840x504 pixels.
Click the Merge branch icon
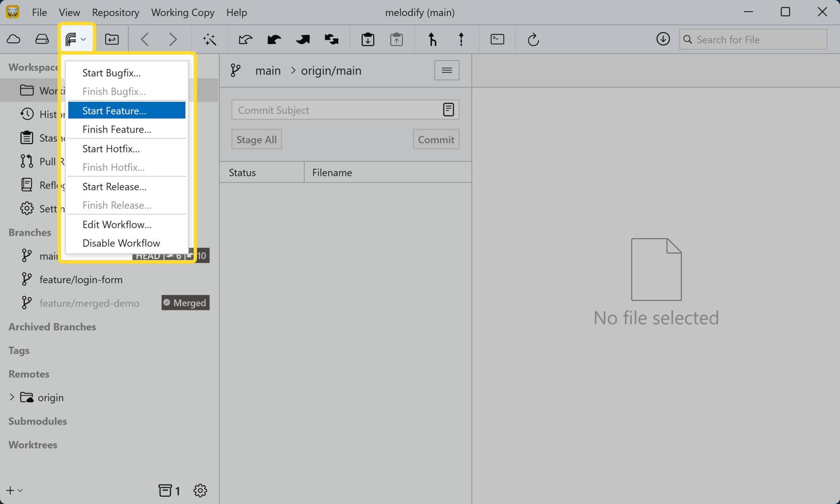[x=433, y=39]
